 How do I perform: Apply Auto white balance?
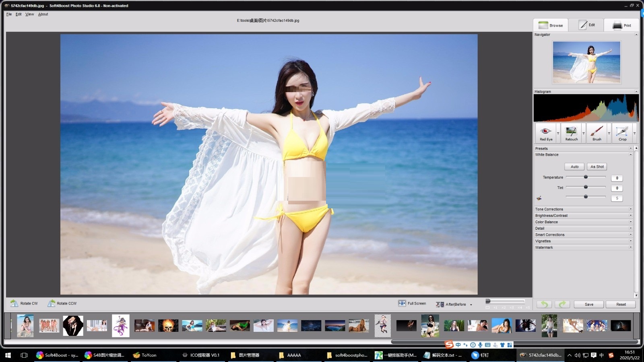point(574,166)
